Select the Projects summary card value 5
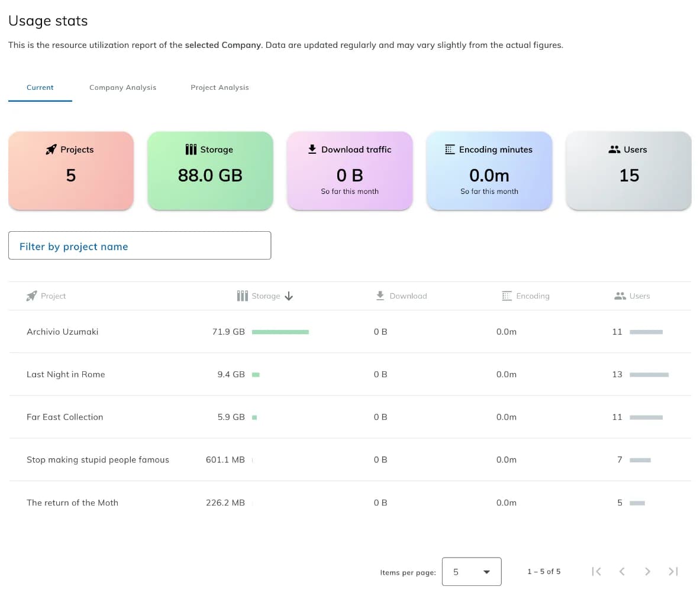The image size is (700, 596). [x=71, y=176]
